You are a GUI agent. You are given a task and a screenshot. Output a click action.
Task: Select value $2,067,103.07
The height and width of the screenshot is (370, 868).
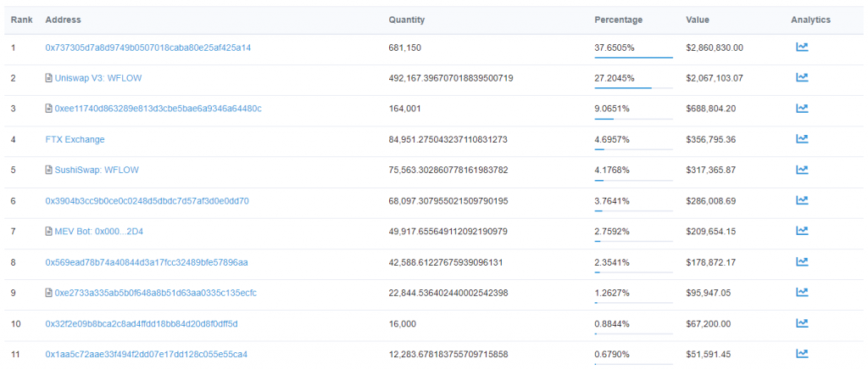(x=714, y=78)
